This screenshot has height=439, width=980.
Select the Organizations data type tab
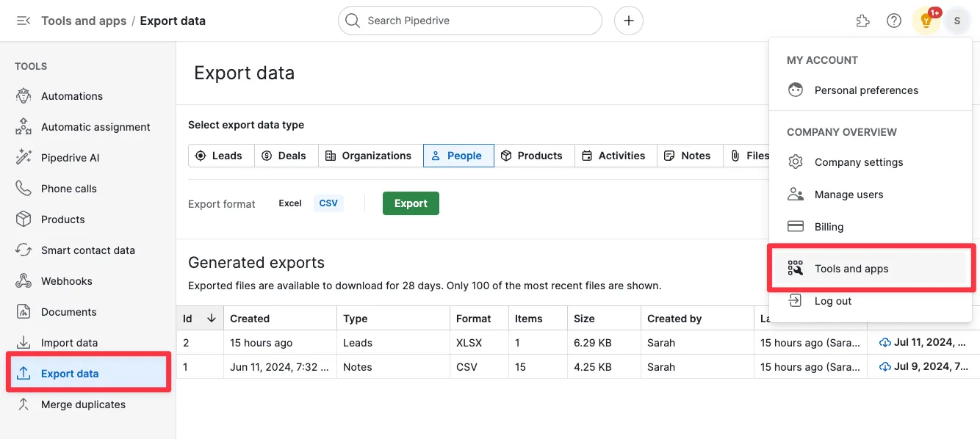point(370,156)
